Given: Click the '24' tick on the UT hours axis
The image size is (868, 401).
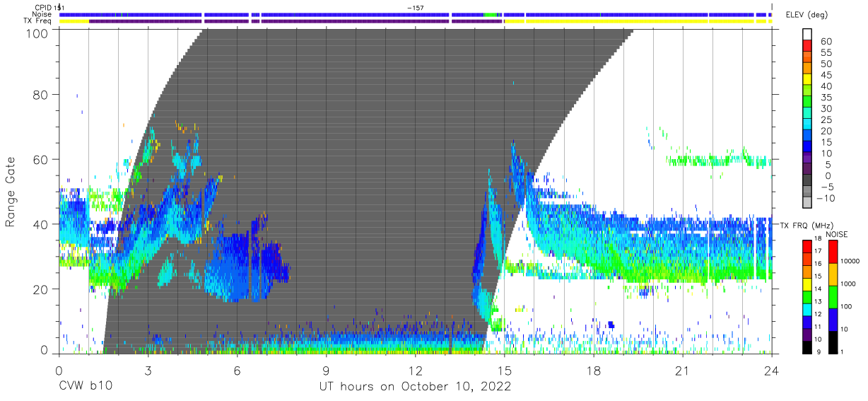Looking at the screenshot, I should coord(772,370).
